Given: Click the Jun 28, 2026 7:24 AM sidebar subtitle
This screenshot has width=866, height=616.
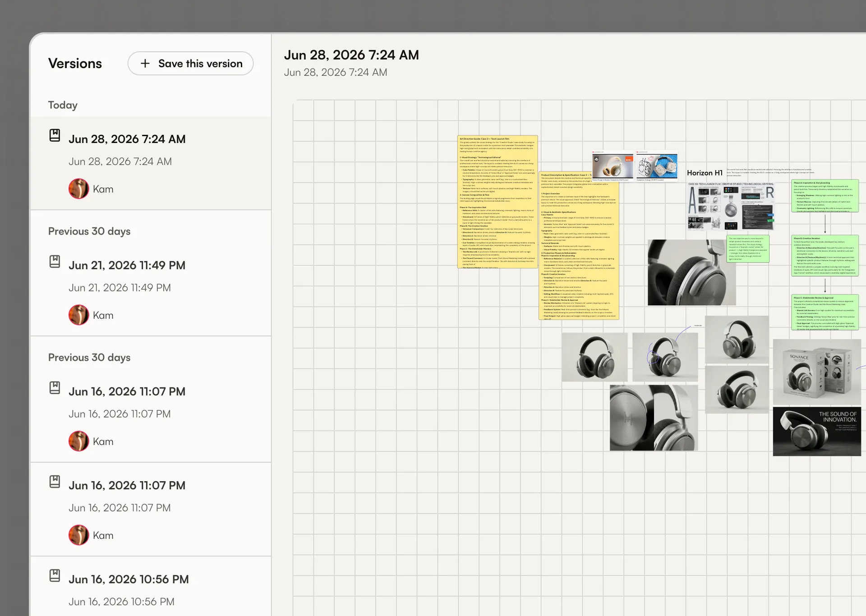Looking at the screenshot, I should 120,161.
